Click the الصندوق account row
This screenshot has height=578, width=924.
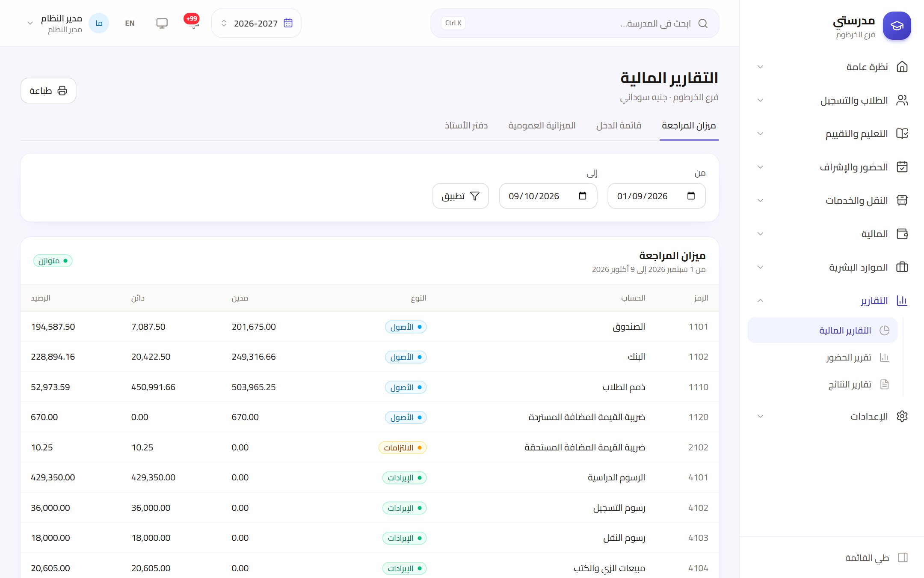(x=370, y=327)
